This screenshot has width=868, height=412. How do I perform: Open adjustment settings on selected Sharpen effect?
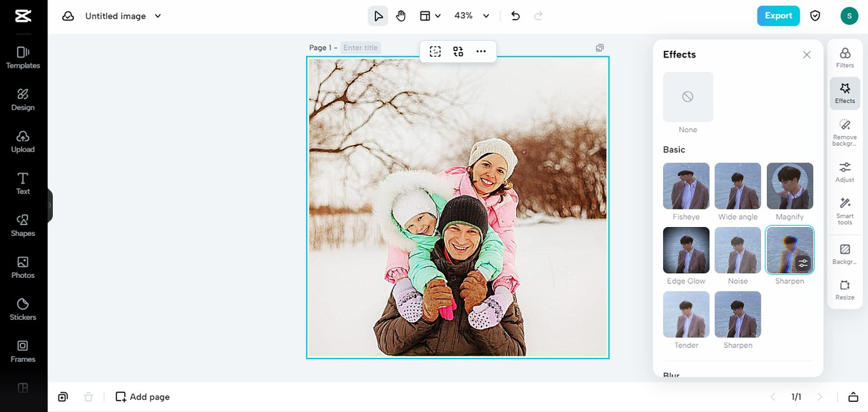pyautogui.click(x=803, y=264)
